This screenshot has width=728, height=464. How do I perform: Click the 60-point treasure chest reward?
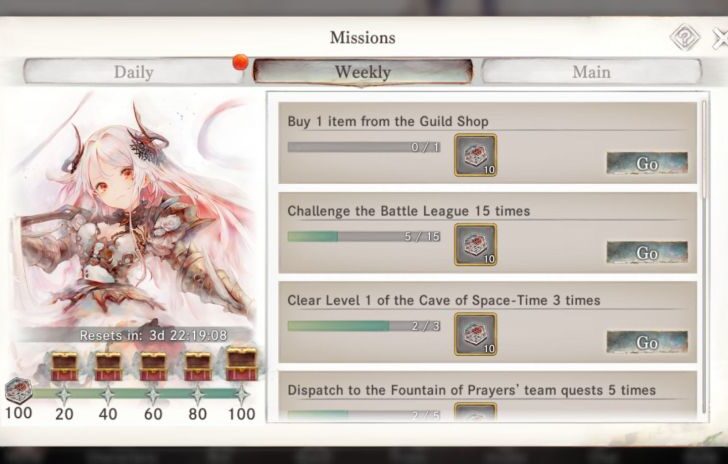point(153,366)
